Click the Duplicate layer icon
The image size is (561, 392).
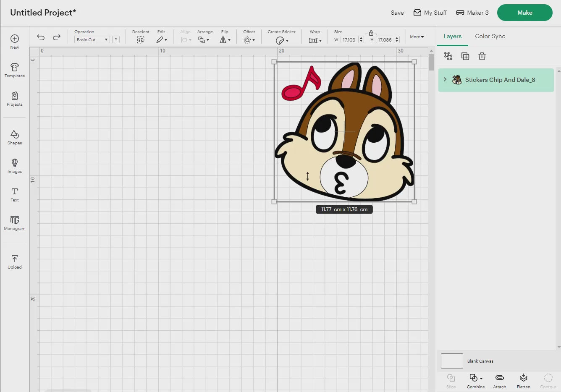(465, 56)
